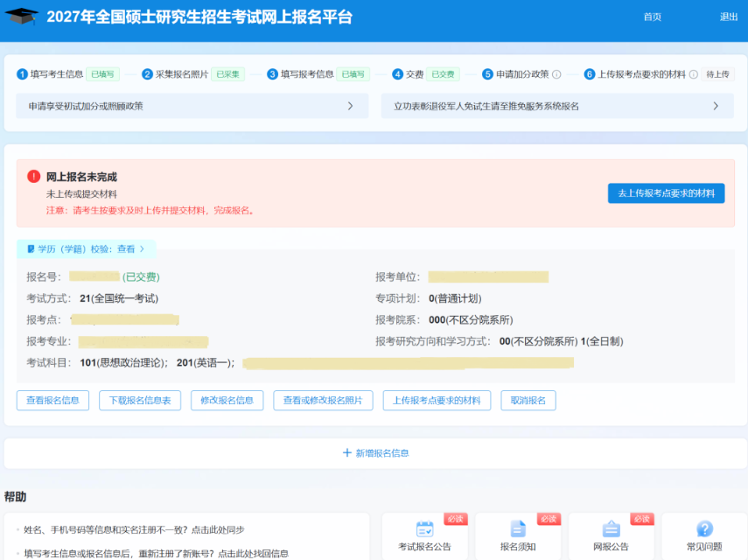The image size is (748, 560).
Task: Click 取消报名 button
Action: pos(528,400)
